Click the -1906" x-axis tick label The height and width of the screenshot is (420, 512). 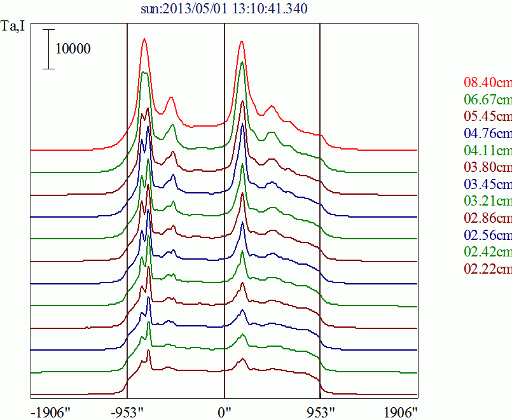click(51, 413)
